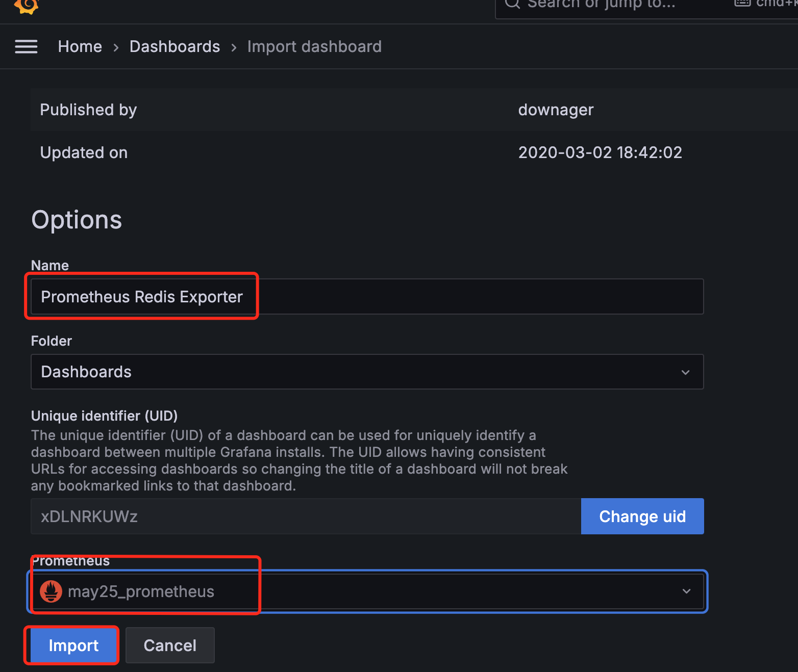
Task: Open the Folder dropdown showing Dashboards
Action: (x=367, y=372)
